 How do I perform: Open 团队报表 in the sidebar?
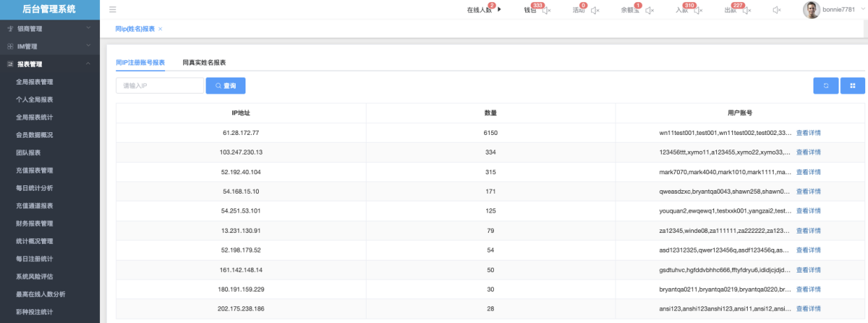(x=29, y=152)
